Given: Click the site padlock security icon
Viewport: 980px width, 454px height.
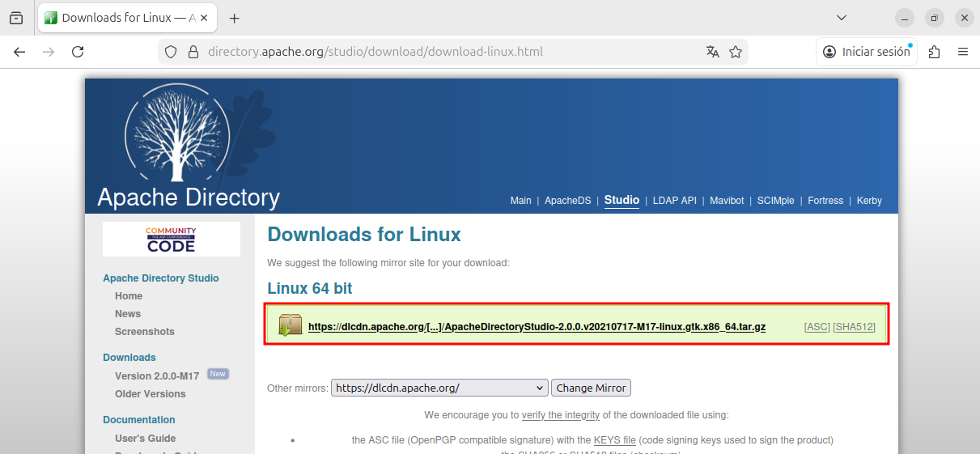Looking at the screenshot, I should point(193,52).
